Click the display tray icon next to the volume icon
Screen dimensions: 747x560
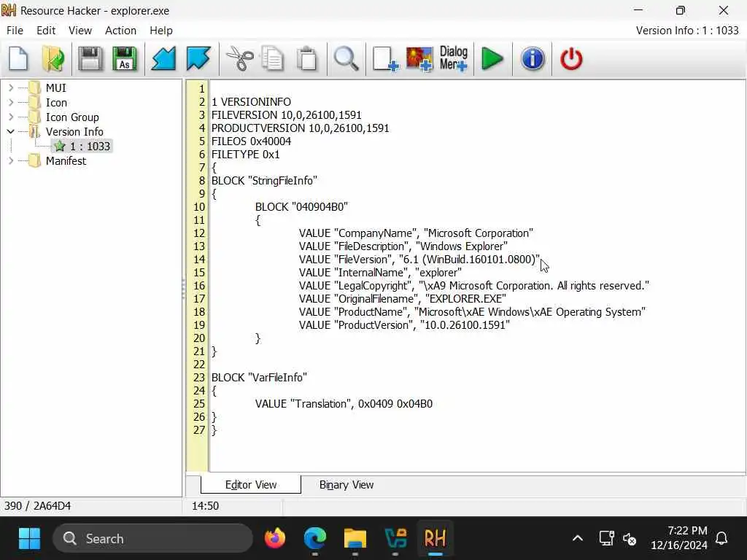(x=606, y=539)
